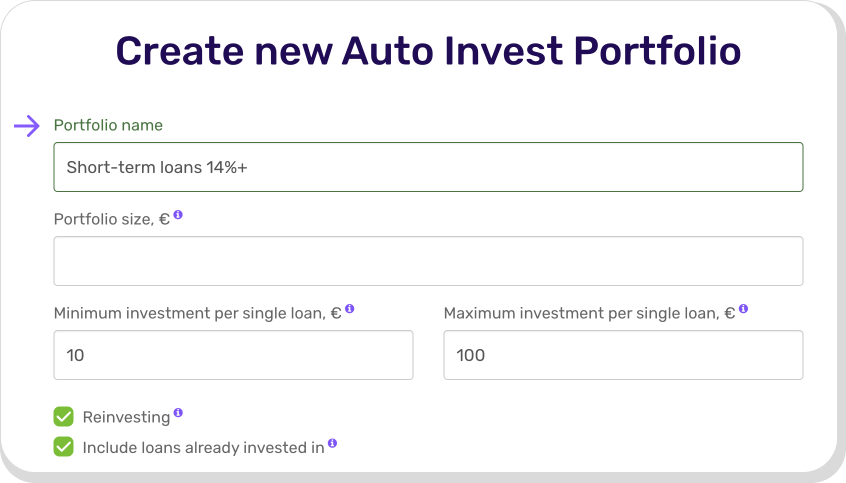The width and height of the screenshot is (846, 483).
Task: Click the Minimum investment per single loan label
Action: tap(197, 313)
